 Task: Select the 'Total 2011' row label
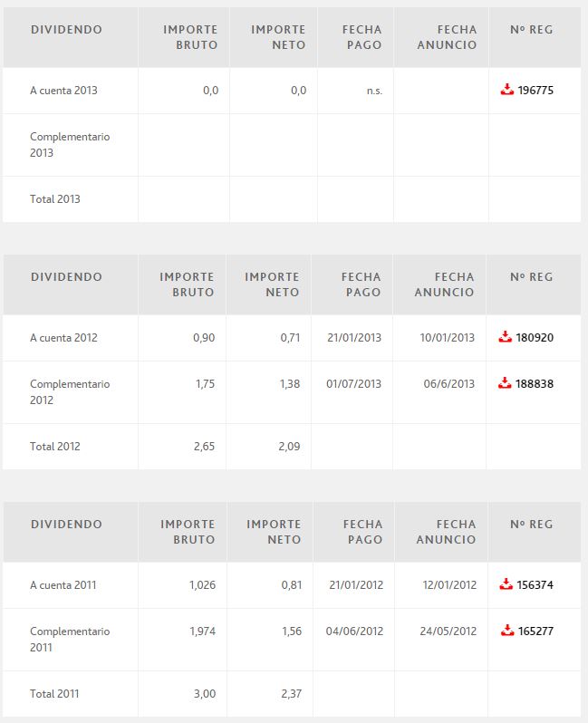(x=54, y=694)
